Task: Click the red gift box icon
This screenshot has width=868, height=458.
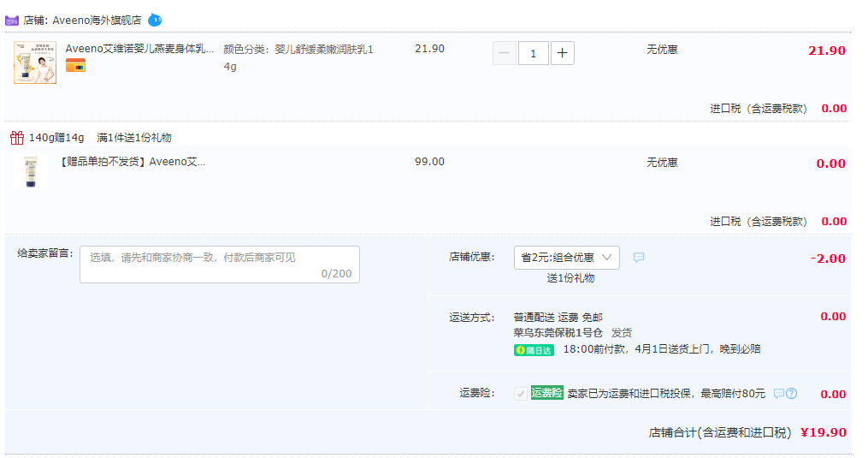Action: (x=17, y=138)
